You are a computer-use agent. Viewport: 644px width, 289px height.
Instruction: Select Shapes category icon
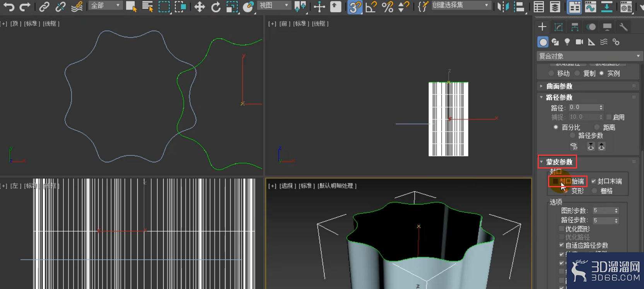pos(555,42)
